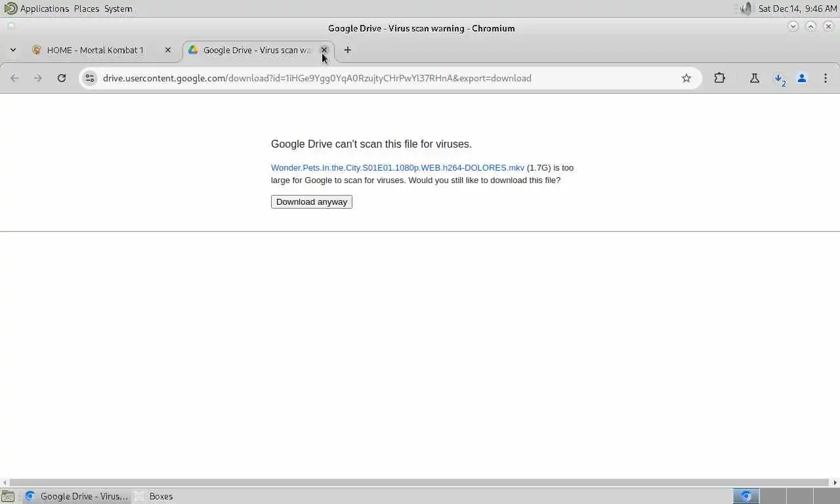Click the show desktop icon in the bottom panel
The width and height of the screenshot is (840, 504).
pos(8,496)
